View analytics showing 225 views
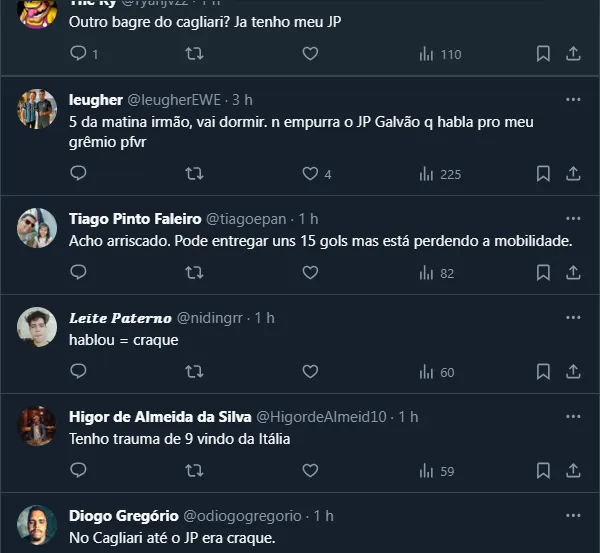Screen dimensions: 600x553 click(x=440, y=173)
